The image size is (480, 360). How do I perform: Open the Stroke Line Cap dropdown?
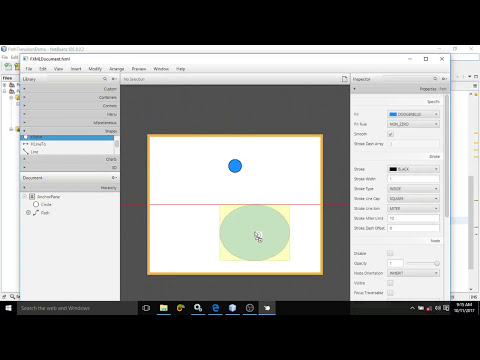point(413,198)
